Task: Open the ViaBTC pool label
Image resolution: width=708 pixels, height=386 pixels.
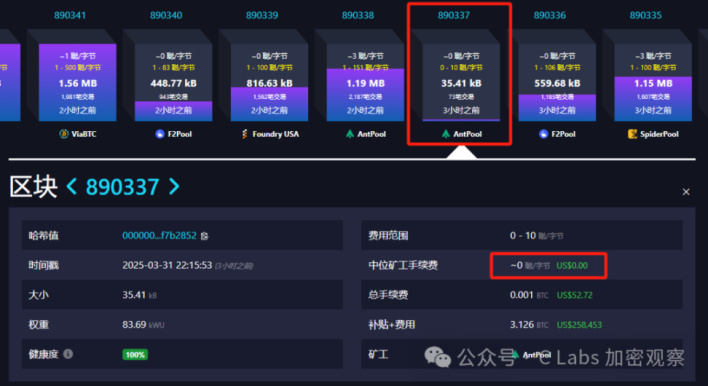Action: (x=84, y=134)
